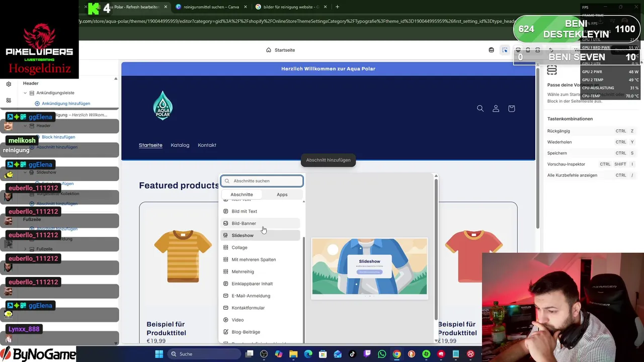Toggle the preview inspector selection icon

[505, 50]
